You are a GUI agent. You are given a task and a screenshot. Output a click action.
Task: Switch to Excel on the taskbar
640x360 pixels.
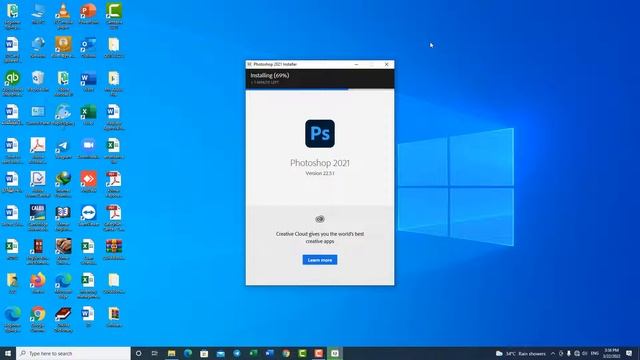(x=253, y=353)
